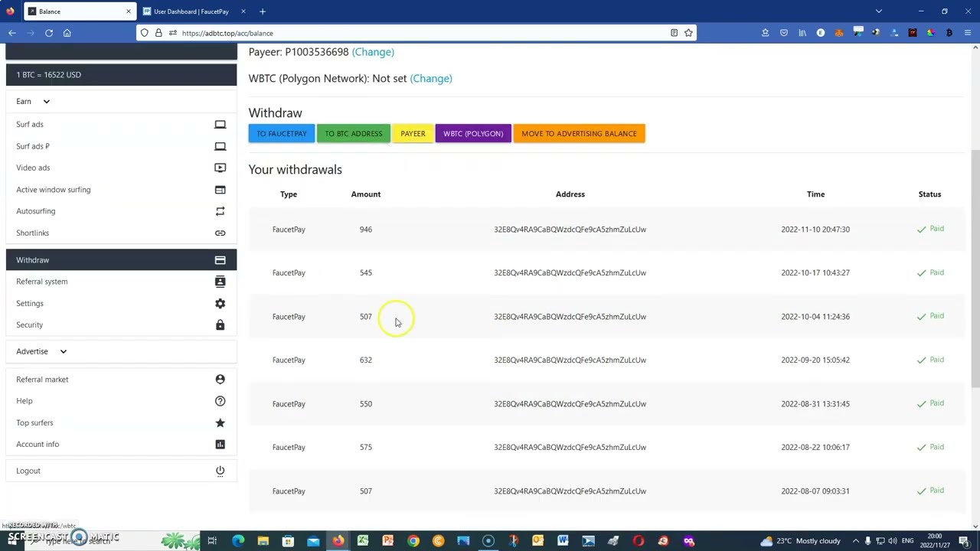
Task: Click the Settings gear icon
Action: coord(220,303)
